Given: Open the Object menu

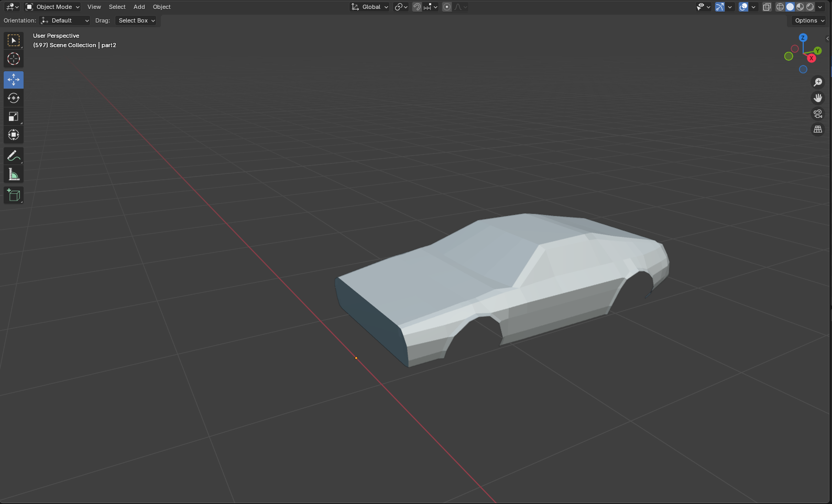Looking at the screenshot, I should pyautogui.click(x=162, y=7).
